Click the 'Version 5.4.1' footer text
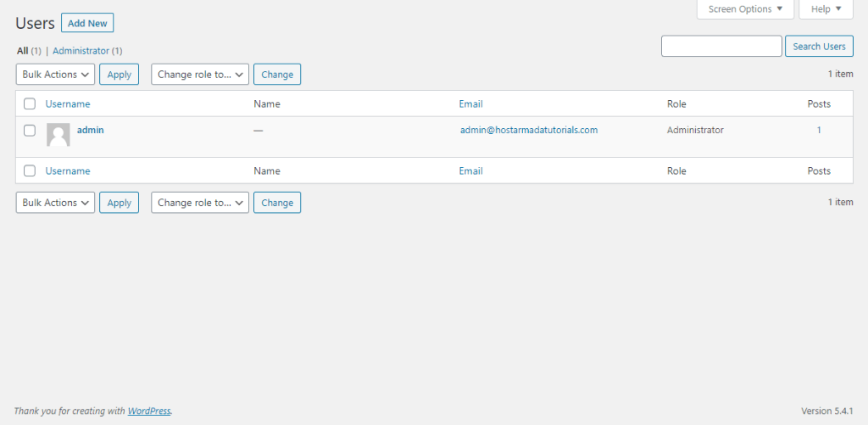Screen dimensions: 868x425 827,411
